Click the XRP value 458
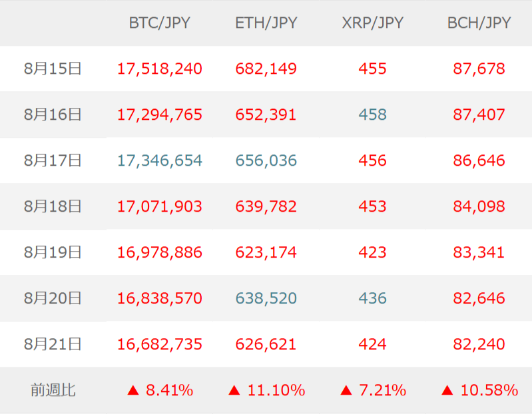Screen dimensions: 532x414 pos(372,114)
